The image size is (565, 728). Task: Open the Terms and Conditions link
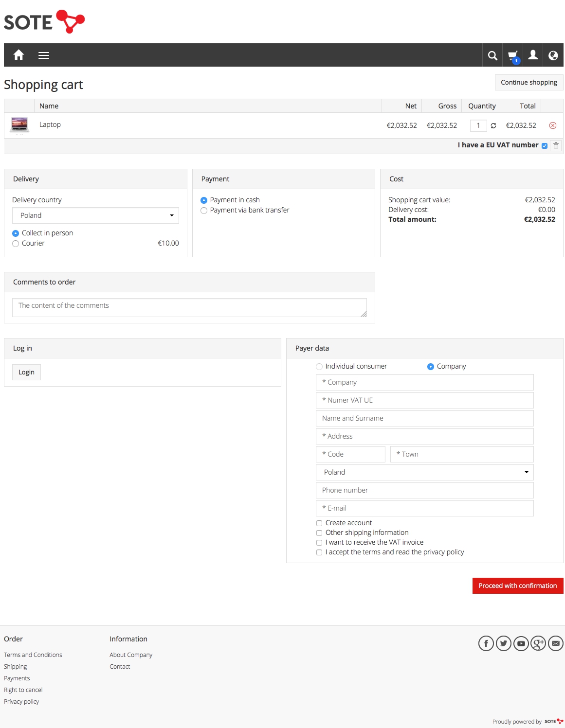[x=33, y=655]
